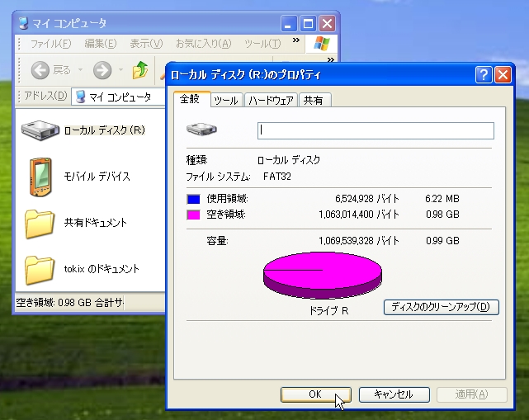The width and height of the screenshot is (529, 420).
Task: Minimize the マイ コンピュータ window
Action: click(289, 24)
